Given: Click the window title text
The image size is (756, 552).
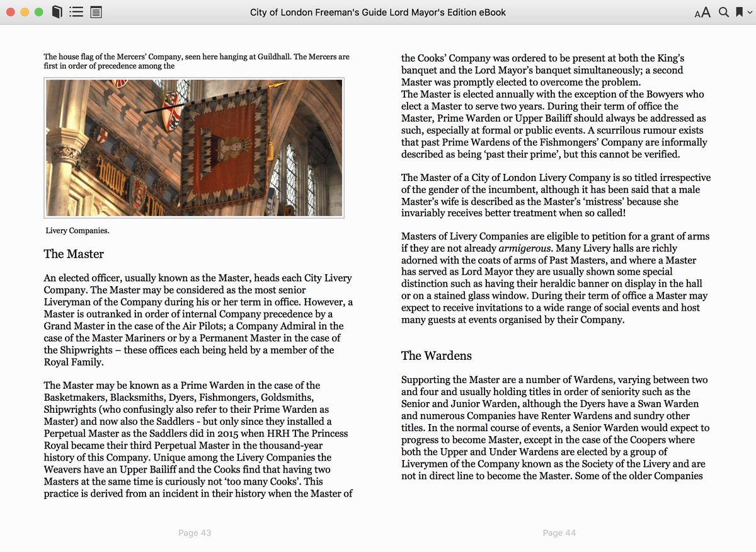Looking at the screenshot, I should click(378, 12).
